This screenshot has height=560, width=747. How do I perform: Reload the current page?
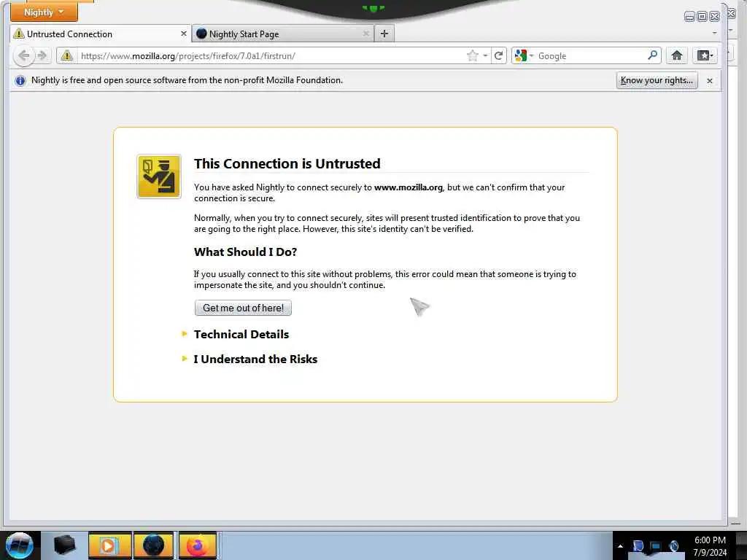499,55
